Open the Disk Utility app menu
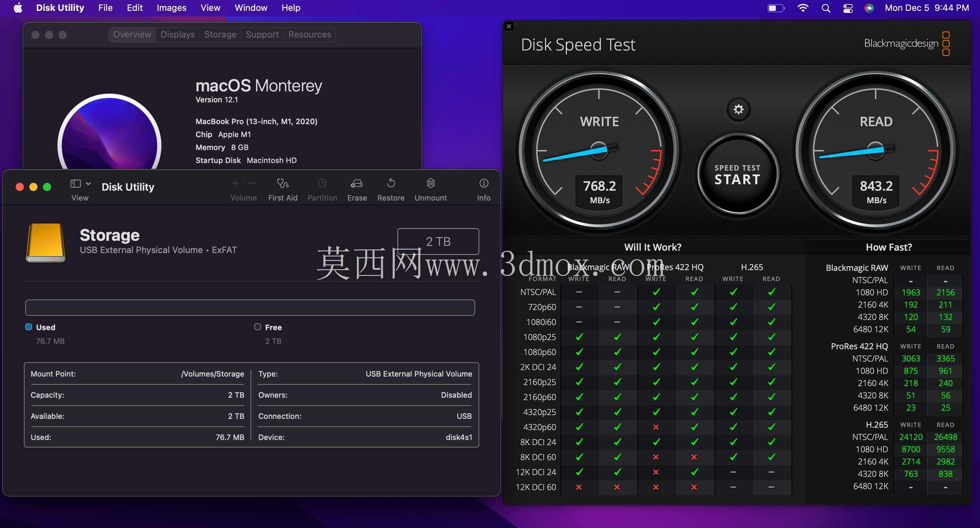The width and height of the screenshot is (980, 528). coord(60,8)
